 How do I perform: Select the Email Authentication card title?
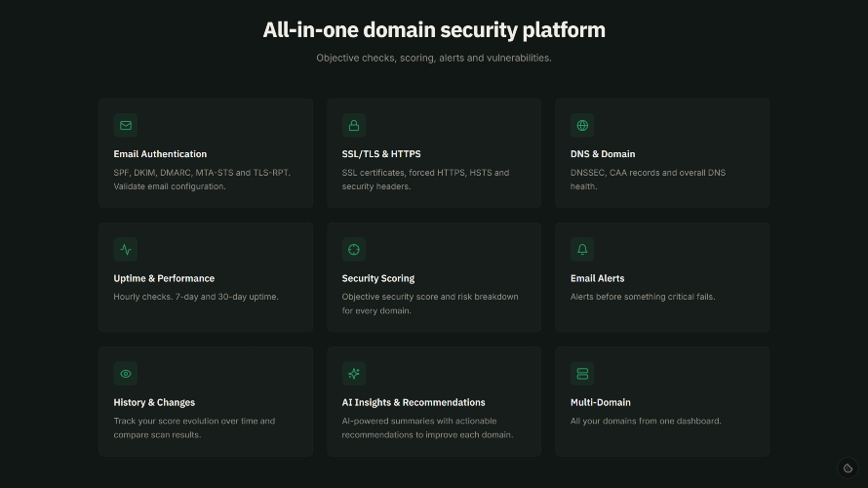click(x=160, y=154)
